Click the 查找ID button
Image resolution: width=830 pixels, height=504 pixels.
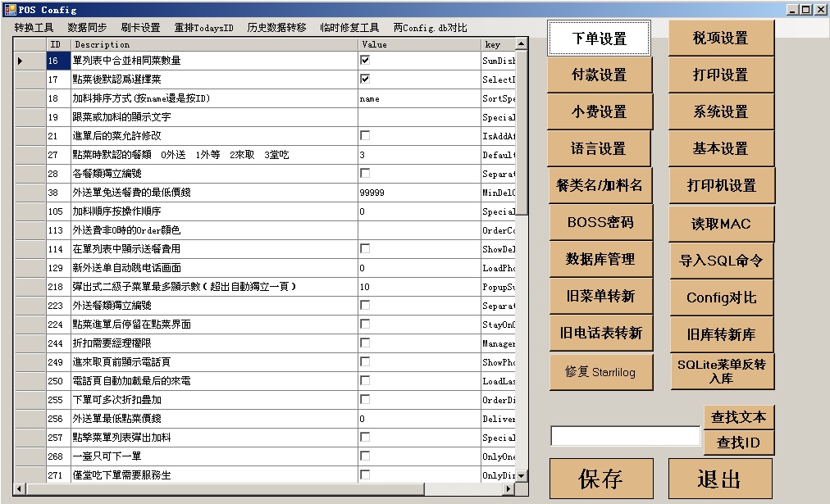click(738, 443)
